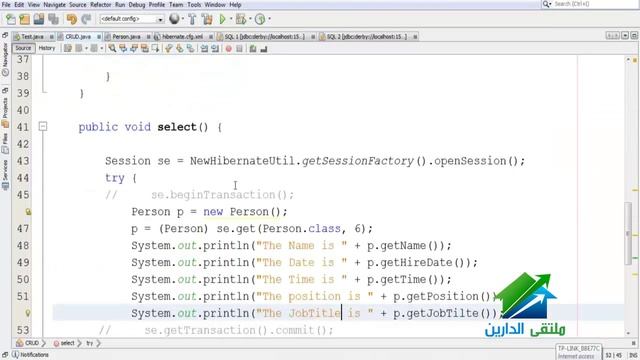Close the CRUD.java tab
Image resolution: width=640 pixels, height=360 pixels.
[99, 37]
